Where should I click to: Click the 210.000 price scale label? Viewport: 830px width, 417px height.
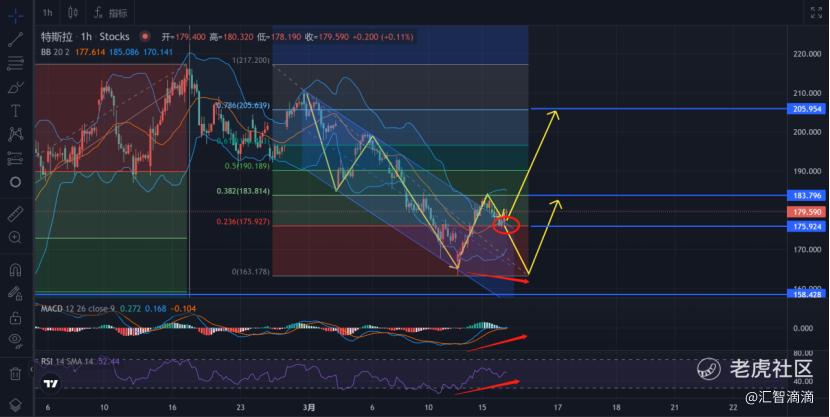(807, 93)
